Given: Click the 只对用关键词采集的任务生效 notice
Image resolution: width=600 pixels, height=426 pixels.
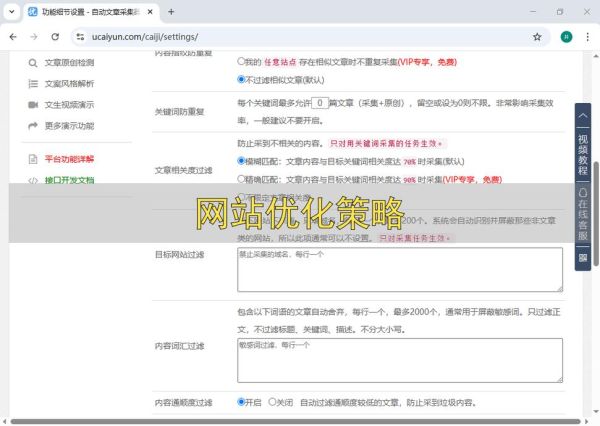Looking at the screenshot, I should pyautogui.click(x=386, y=144).
